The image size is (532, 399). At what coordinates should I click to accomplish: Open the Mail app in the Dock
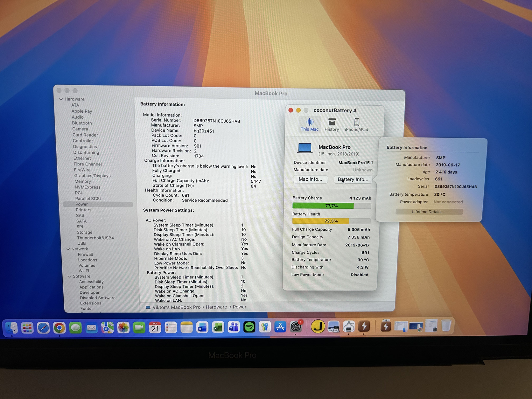(x=91, y=327)
